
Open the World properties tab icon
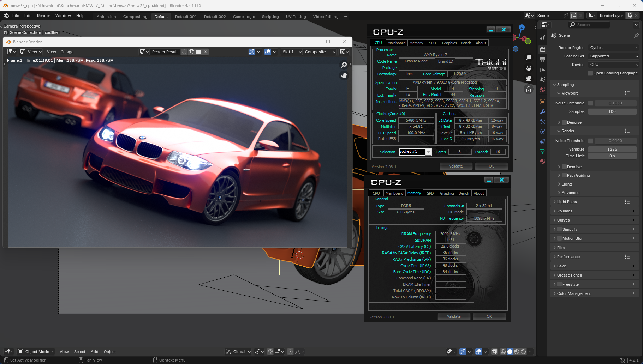(543, 89)
